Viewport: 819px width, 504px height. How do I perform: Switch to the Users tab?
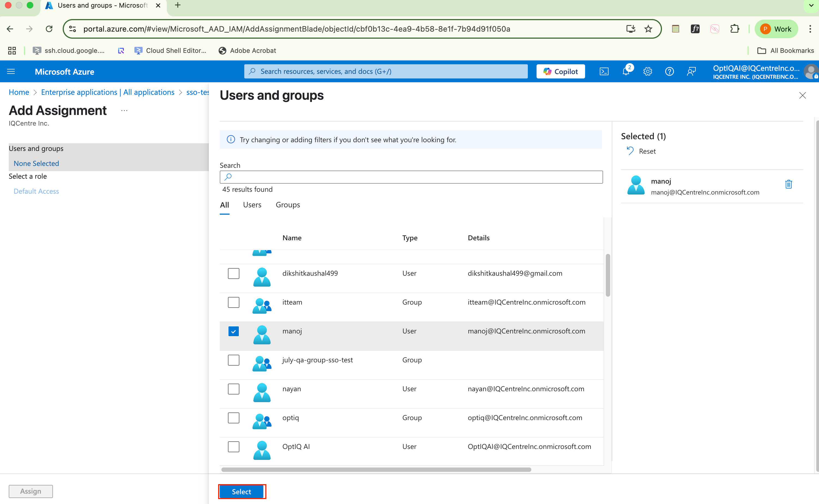tap(252, 205)
